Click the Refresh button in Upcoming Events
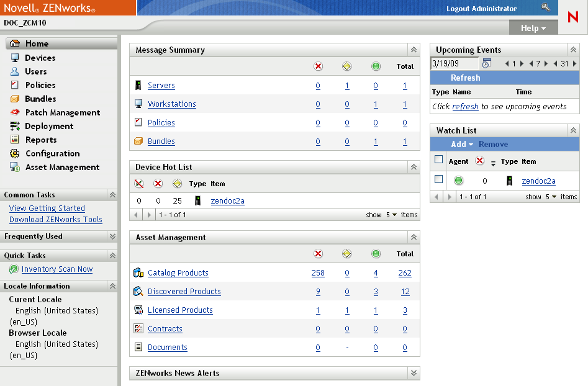 point(466,78)
